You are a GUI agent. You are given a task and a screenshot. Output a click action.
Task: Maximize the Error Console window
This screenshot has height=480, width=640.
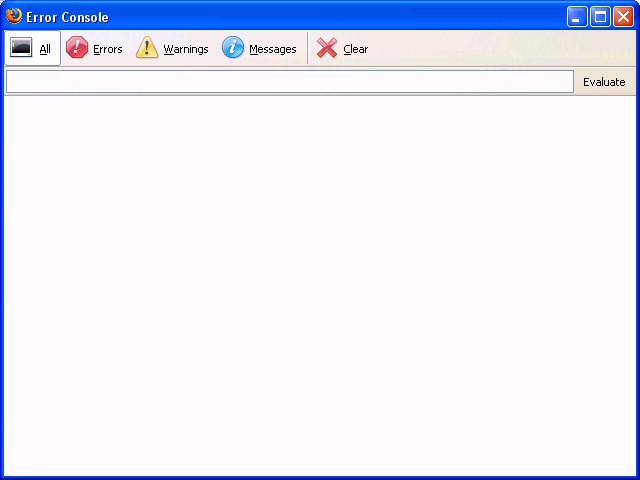600,17
